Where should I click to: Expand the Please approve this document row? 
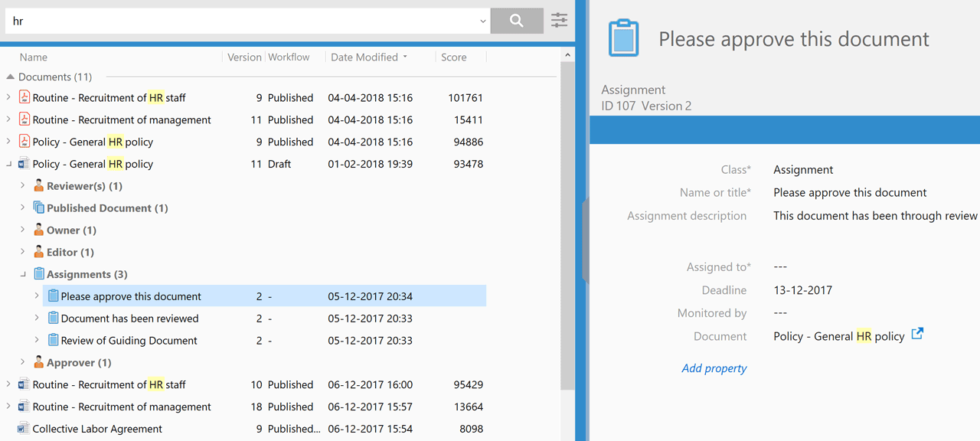tap(37, 296)
